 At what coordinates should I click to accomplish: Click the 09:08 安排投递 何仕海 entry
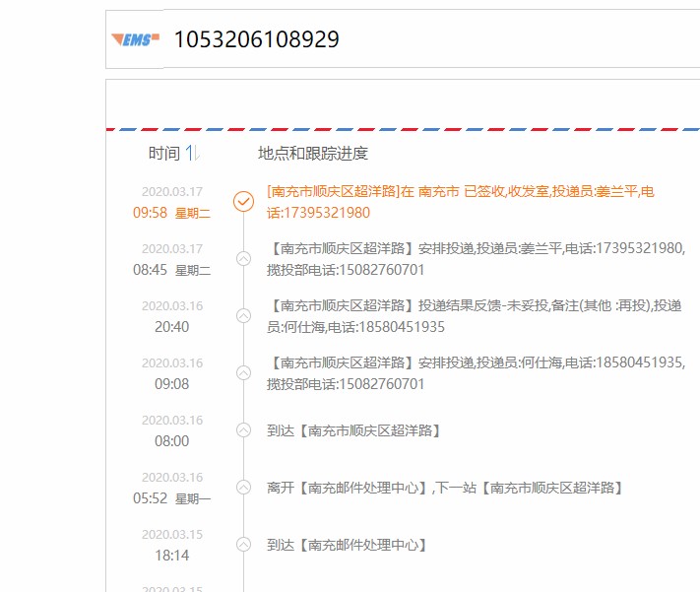pos(476,372)
